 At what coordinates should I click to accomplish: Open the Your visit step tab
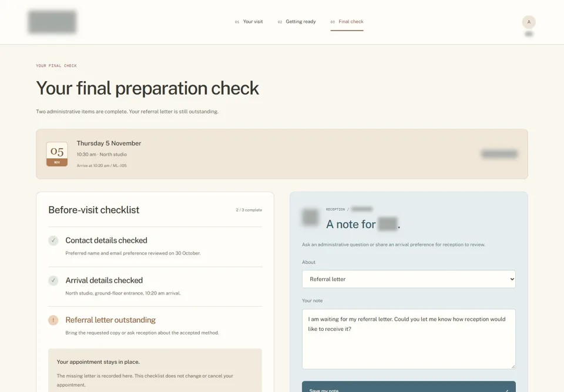(249, 22)
